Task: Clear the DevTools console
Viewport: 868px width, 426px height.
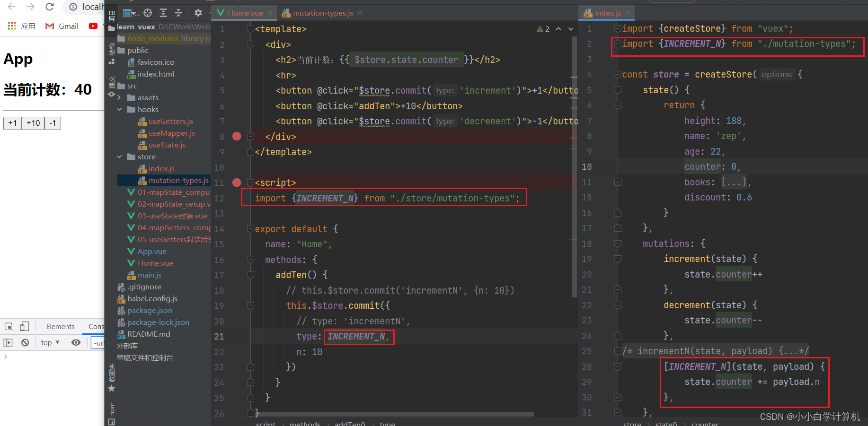Action: 25,342
